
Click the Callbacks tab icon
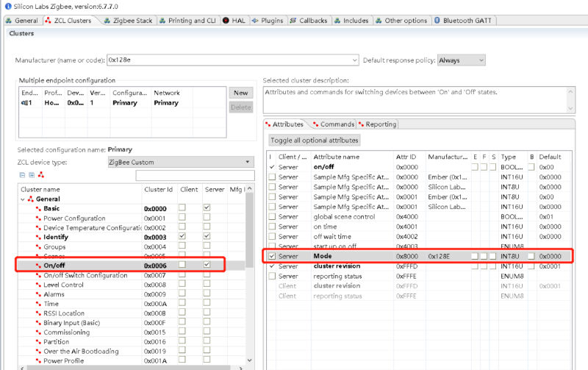(293, 21)
